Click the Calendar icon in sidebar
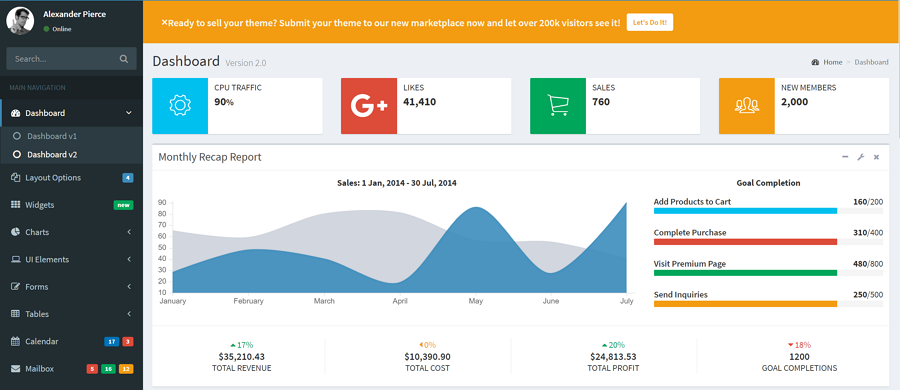The width and height of the screenshot is (900, 390). pos(15,341)
